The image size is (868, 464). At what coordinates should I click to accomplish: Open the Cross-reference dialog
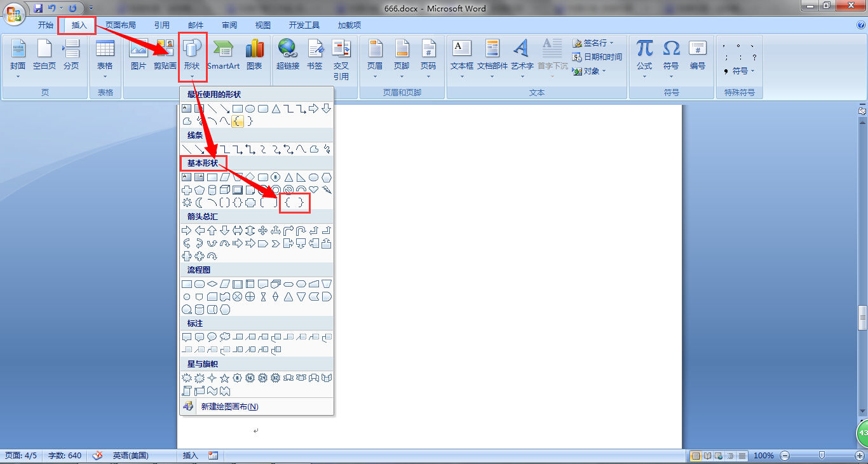pyautogui.click(x=341, y=58)
